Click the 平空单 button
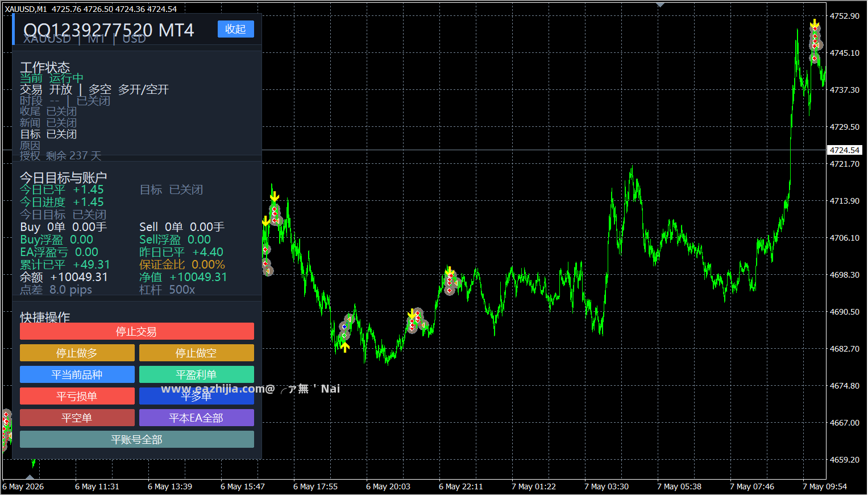The image size is (868, 495). pyautogui.click(x=77, y=418)
